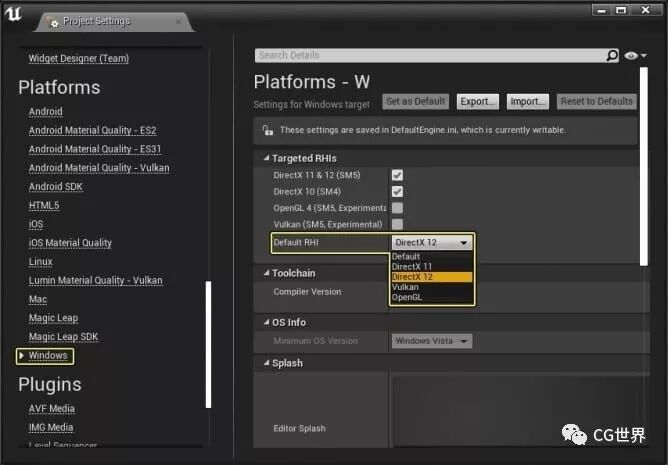The image size is (668, 465).
Task: Open Mac platform settings
Action: [x=37, y=299]
